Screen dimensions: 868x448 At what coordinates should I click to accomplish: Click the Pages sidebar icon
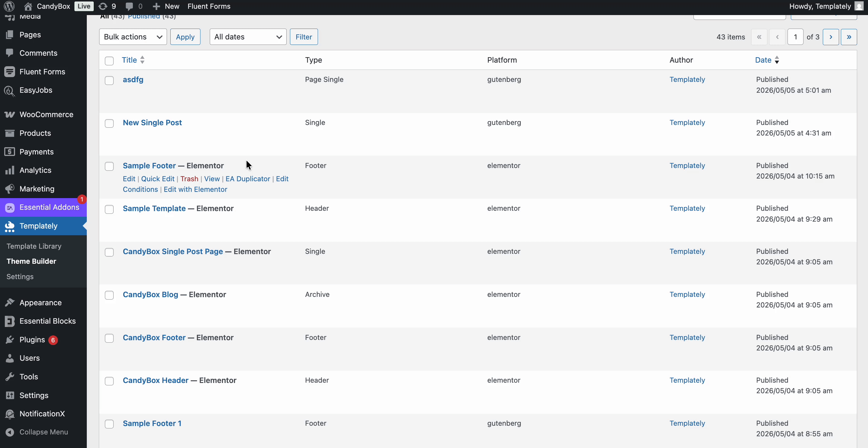(10, 34)
